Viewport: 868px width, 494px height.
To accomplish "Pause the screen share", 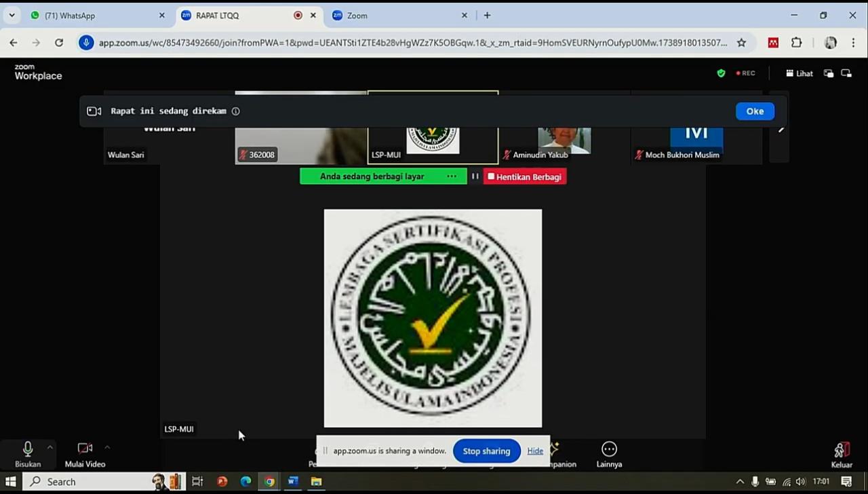I will (475, 176).
